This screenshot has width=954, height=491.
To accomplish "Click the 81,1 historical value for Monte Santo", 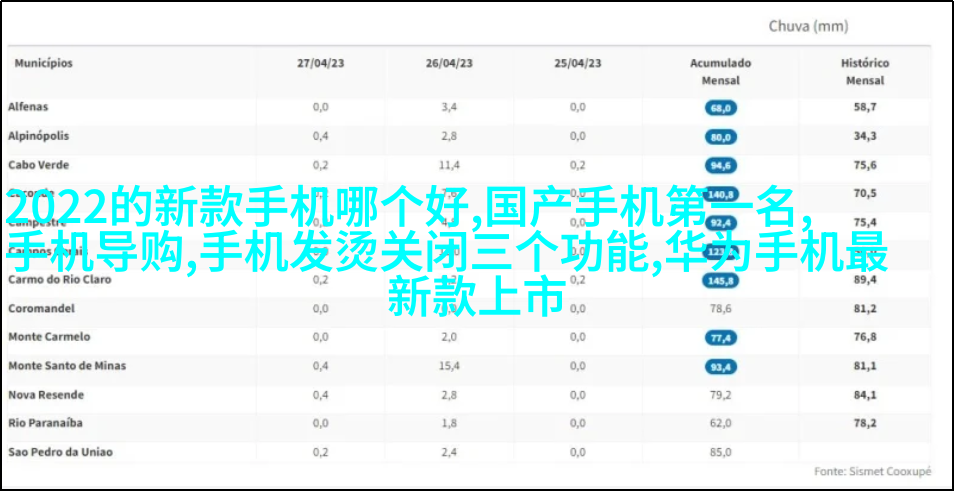I will pyautogui.click(x=865, y=366).
